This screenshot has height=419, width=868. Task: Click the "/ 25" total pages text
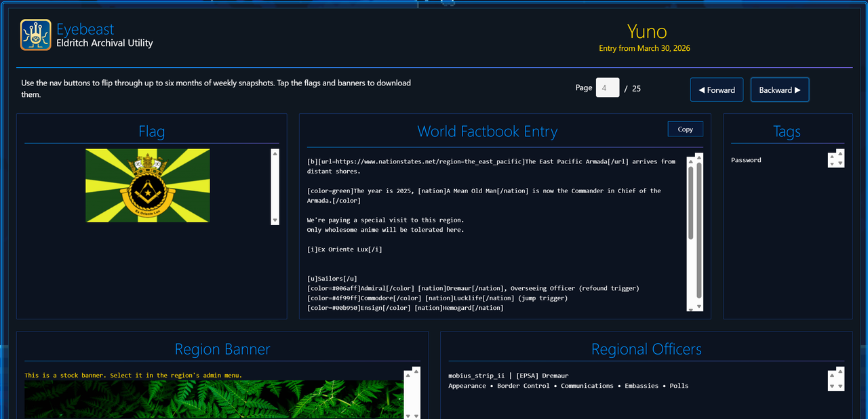pos(632,88)
